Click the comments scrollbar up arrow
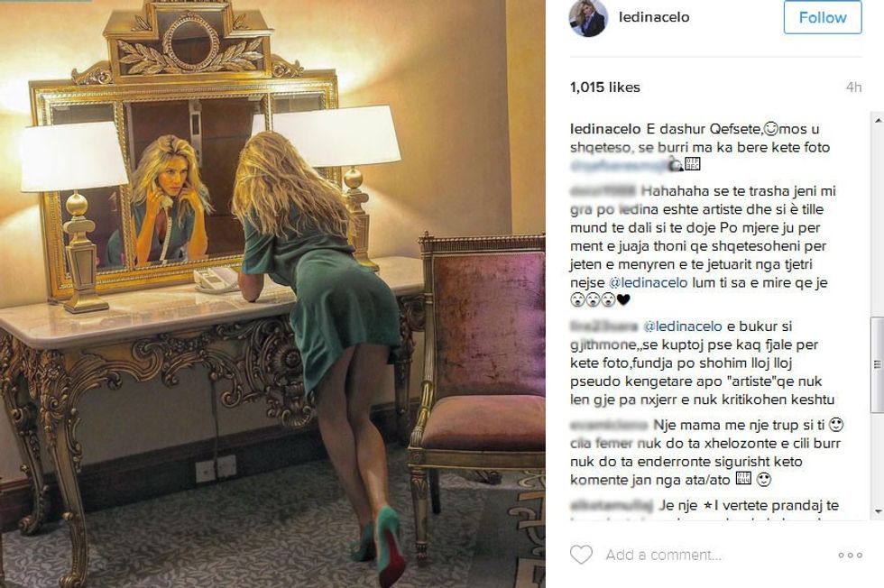884x588 pixels. (878, 120)
